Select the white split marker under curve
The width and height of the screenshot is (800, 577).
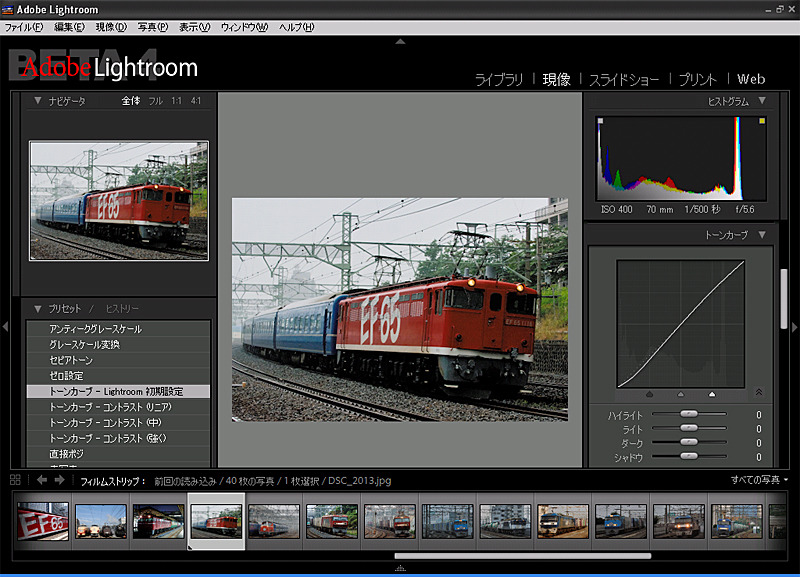pyautogui.click(x=712, y=394)
